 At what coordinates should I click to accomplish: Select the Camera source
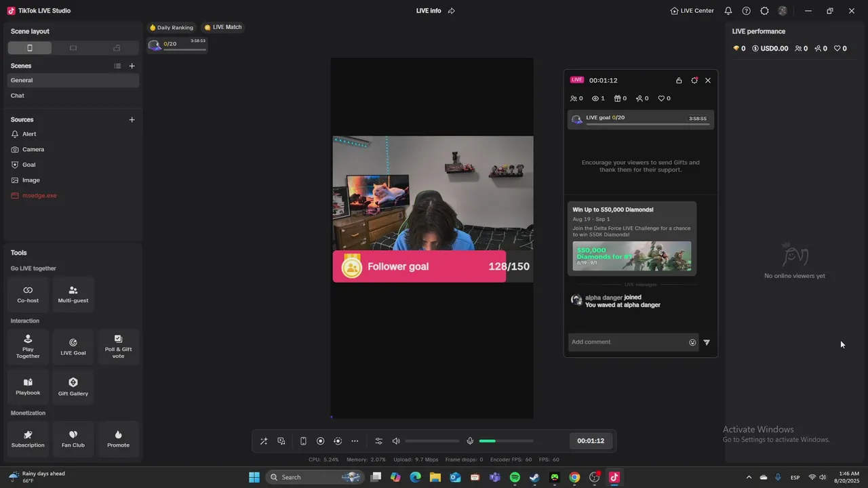(x=73, y=149)
